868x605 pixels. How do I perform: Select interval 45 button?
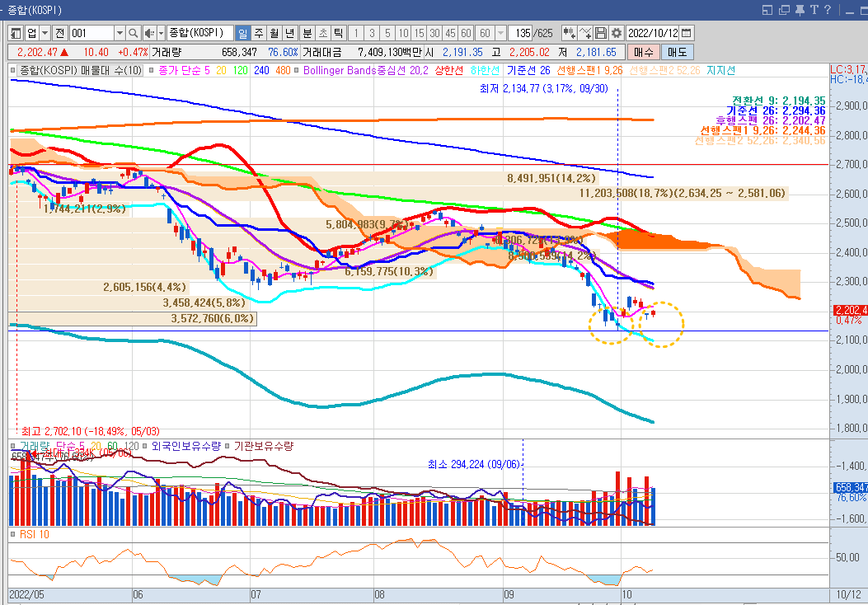click(x=451, y=33)
